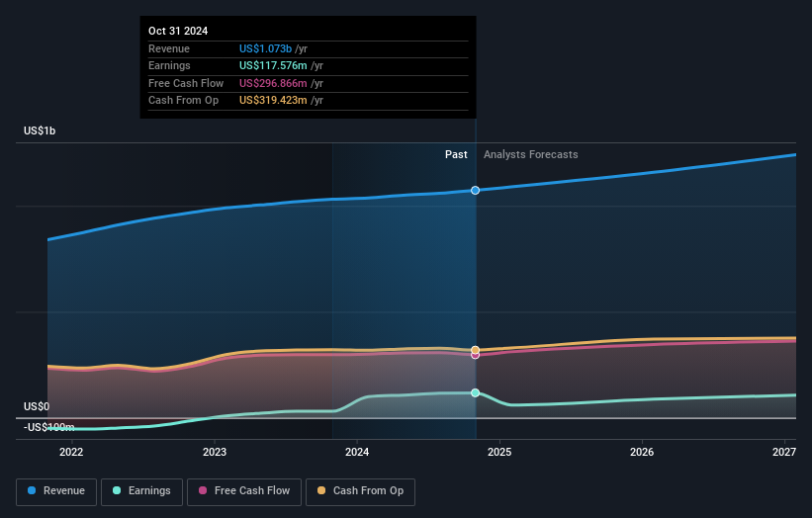Viewport: 812px width, 518px height.
Task: Click the 2026 x-axis label
Action: tap(642, 452)
